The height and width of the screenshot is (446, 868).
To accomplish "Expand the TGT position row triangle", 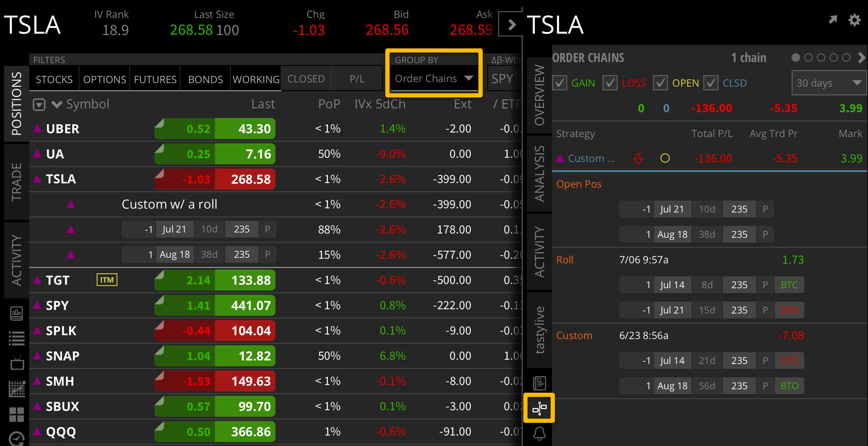I will pyautogui.click(x=37, y=280).
